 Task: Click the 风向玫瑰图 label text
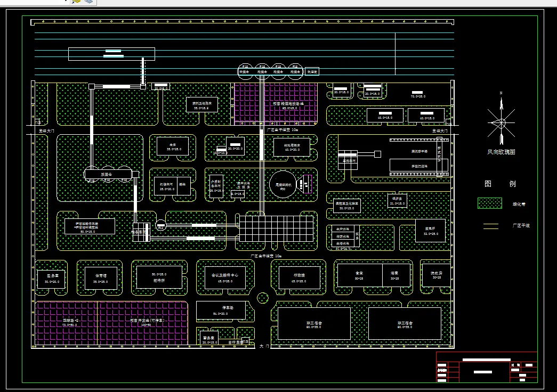pyautogui.click(x=501, y=152)
